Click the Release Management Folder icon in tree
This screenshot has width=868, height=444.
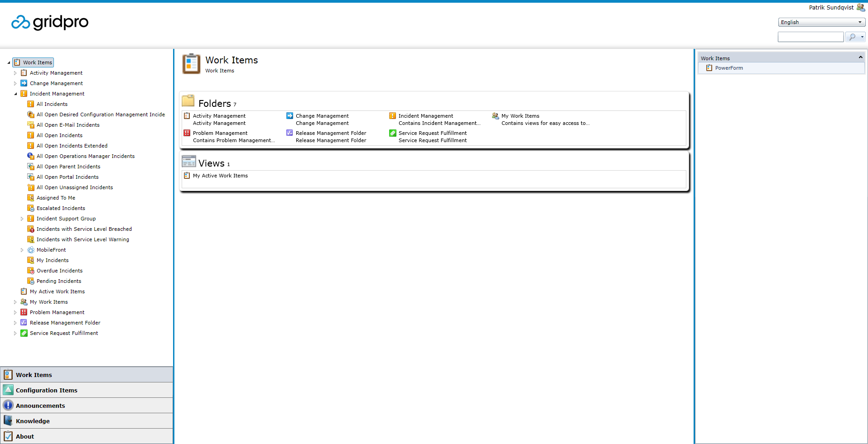point(24,323)
